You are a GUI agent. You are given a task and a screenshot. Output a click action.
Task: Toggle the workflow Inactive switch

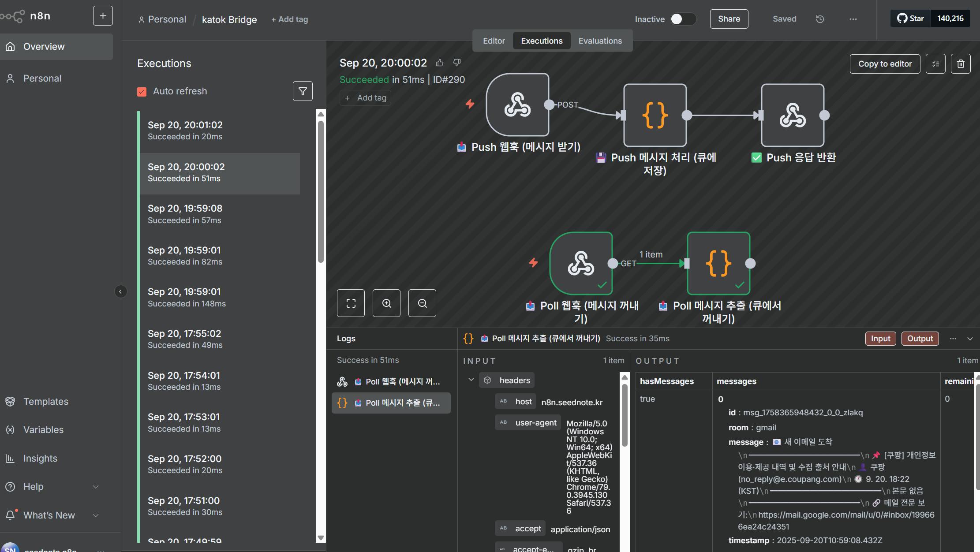pos(683,19)
